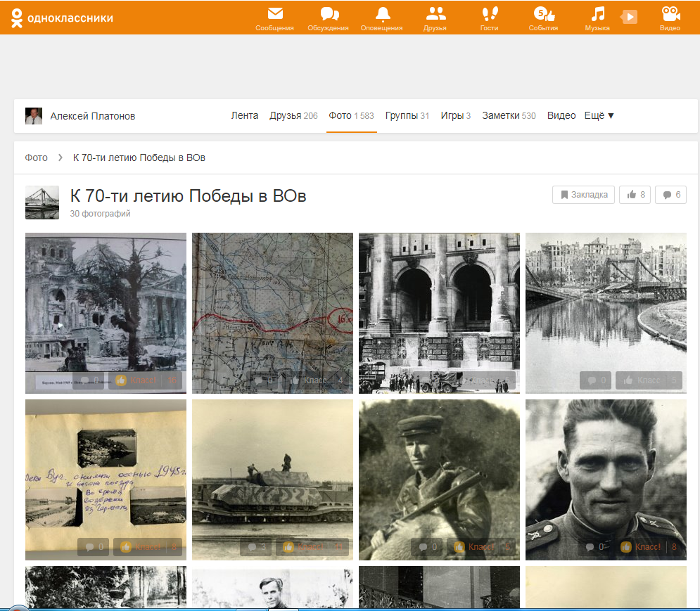The height and width of the screenshot is (611, 700).
Task: Click the album title К 70-ти летию Победы в ВОв heading
Action: point(188,195)
